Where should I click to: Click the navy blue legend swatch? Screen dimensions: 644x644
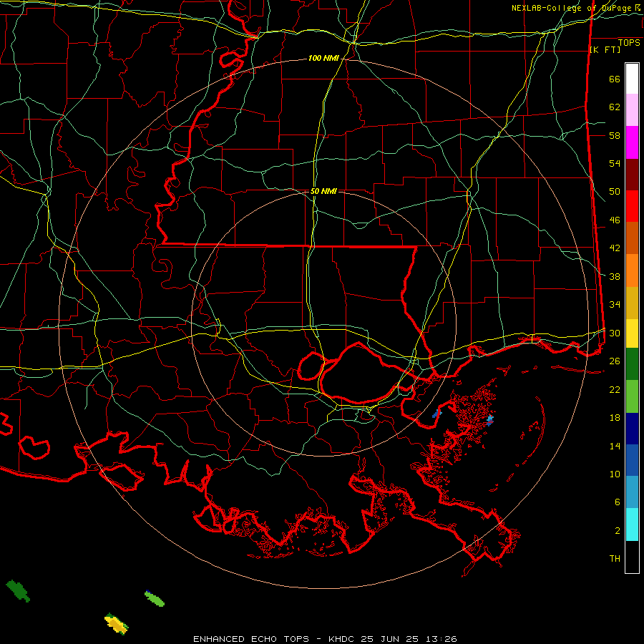pos(632,429)
